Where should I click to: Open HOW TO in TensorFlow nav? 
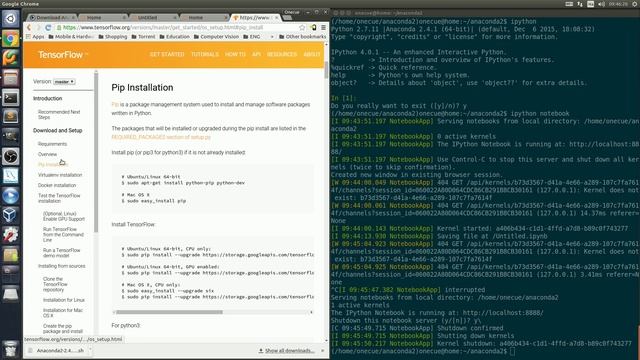click(x=236, y=54)
